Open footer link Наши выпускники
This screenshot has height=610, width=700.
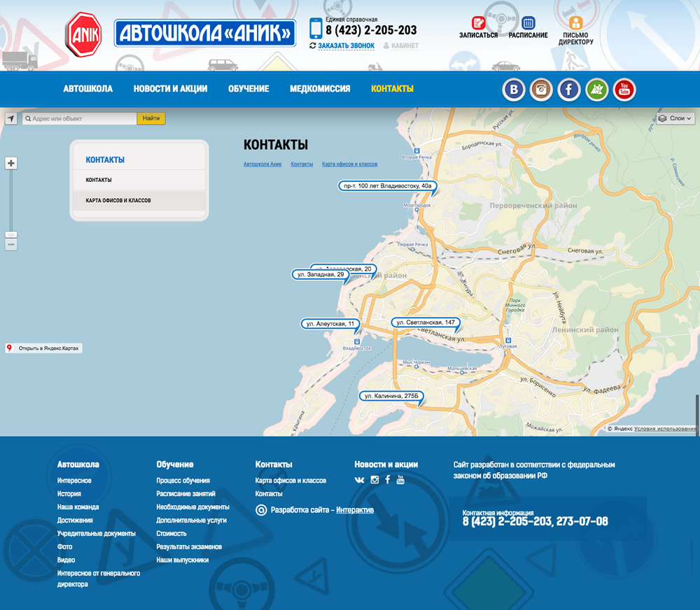pos(183,560)
